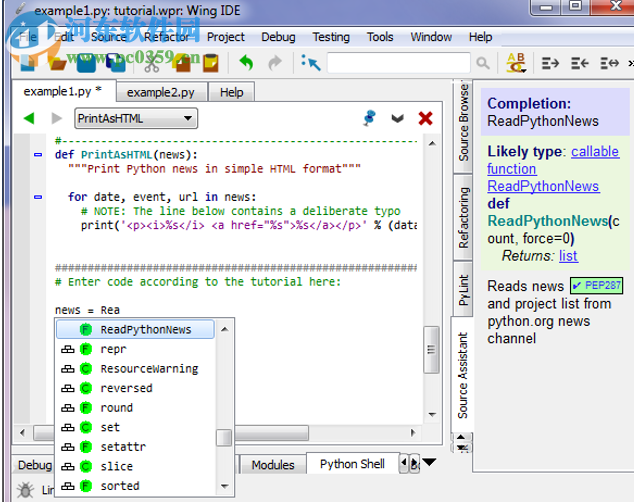634x502 pixels.
Task: Click the editor horizontal scroll right arrow
Action: point(413,432)
